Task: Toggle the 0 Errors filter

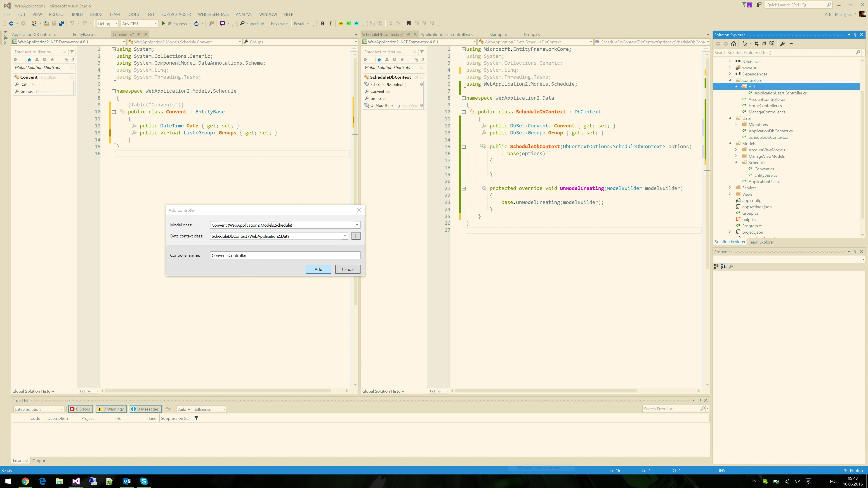Action: 80,409
